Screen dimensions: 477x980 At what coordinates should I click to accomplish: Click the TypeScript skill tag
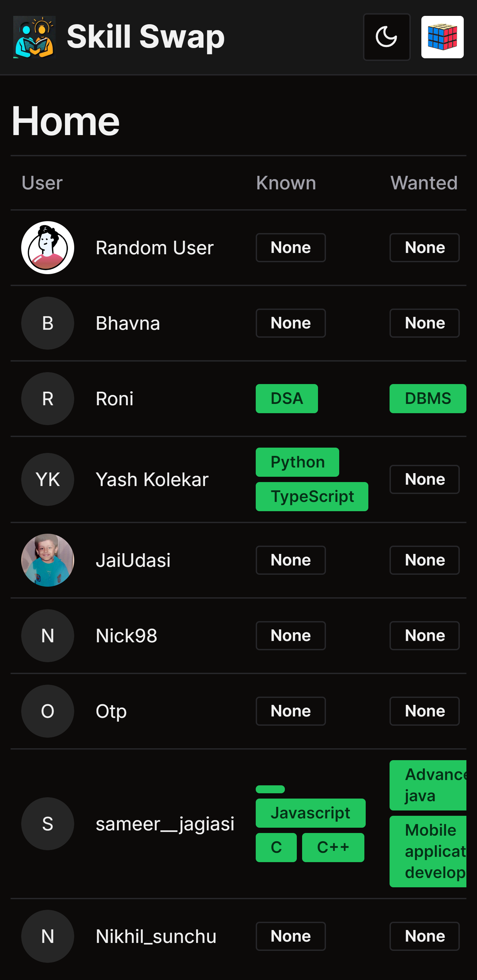point(312,497)
